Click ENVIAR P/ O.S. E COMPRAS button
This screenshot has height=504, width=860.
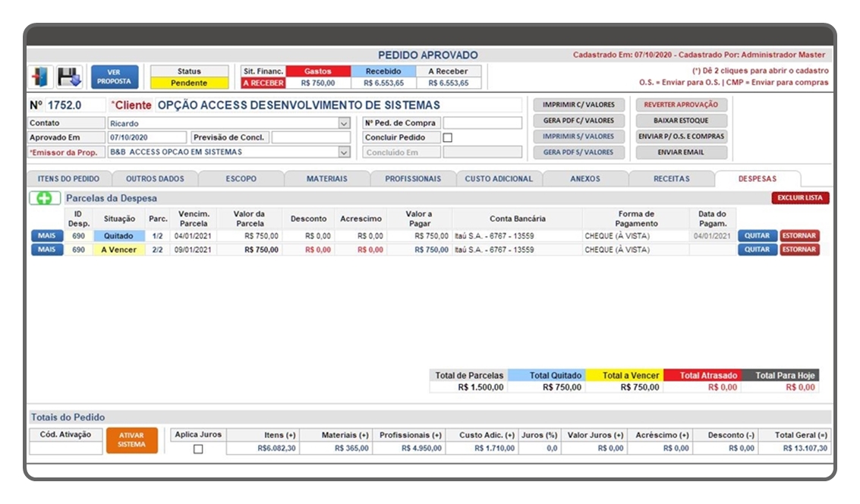(681, 137)
